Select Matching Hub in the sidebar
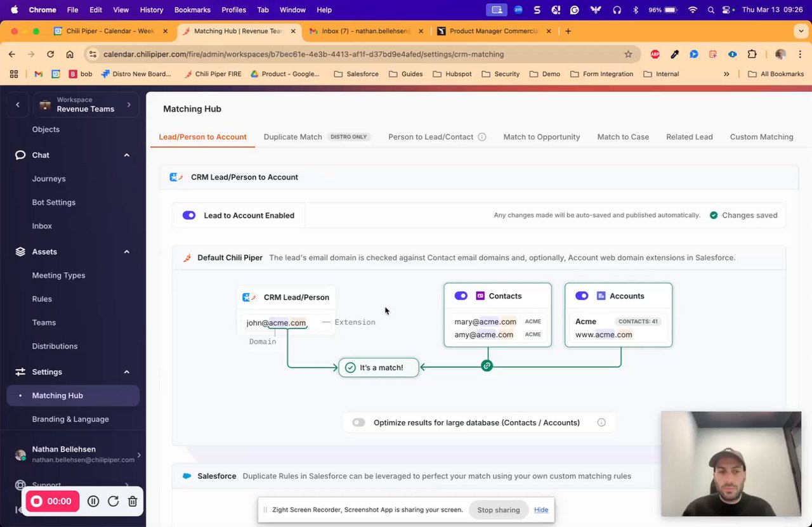Screen dimensions: 812x527 (73, 396)
